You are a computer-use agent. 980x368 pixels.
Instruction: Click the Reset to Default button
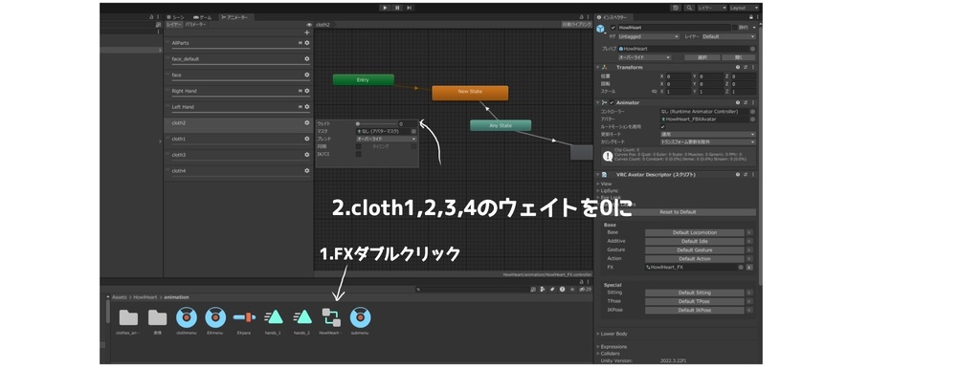coord(679,212)
